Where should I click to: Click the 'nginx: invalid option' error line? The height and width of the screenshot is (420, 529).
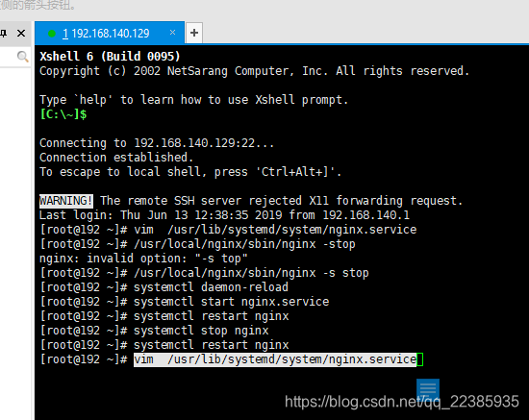pyautogui.click(x=143, y=259)
